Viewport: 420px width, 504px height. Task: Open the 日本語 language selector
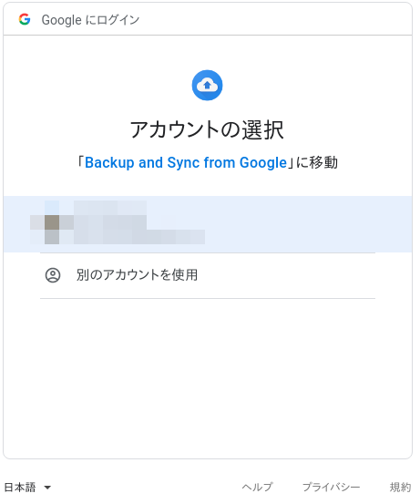point(27,488)
